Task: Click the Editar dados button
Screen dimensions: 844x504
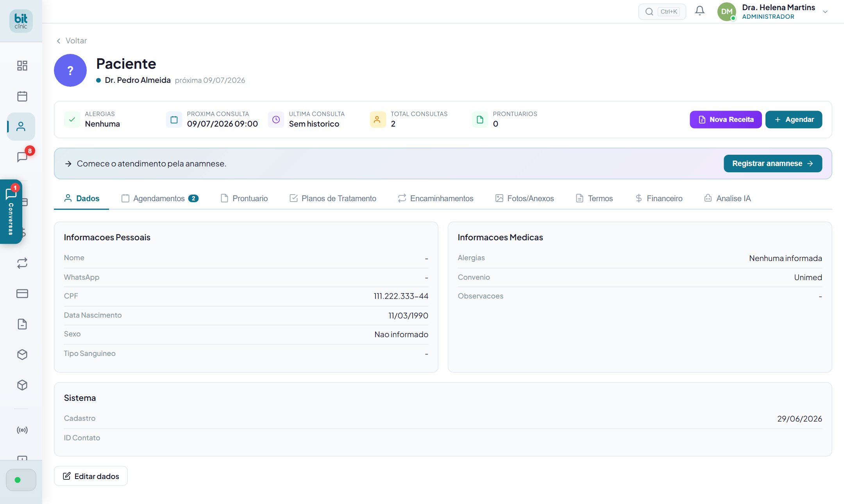Action: click(x=91, y=476)
